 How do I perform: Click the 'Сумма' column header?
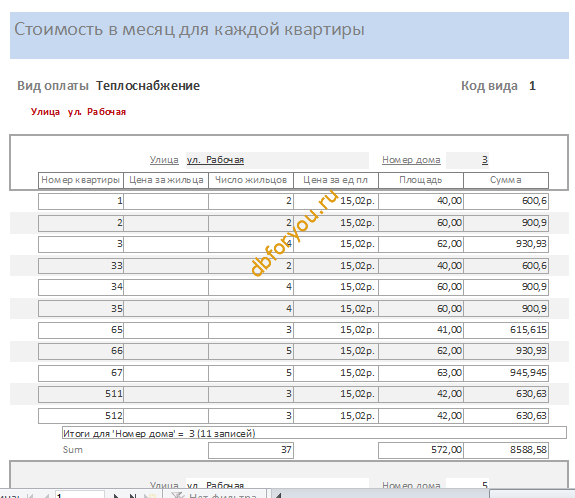pyautogui.click(x=506, y=180)
